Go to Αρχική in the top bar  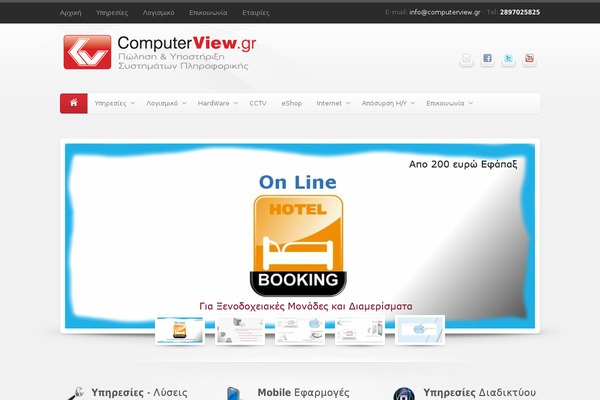click(x=70, y=13)
